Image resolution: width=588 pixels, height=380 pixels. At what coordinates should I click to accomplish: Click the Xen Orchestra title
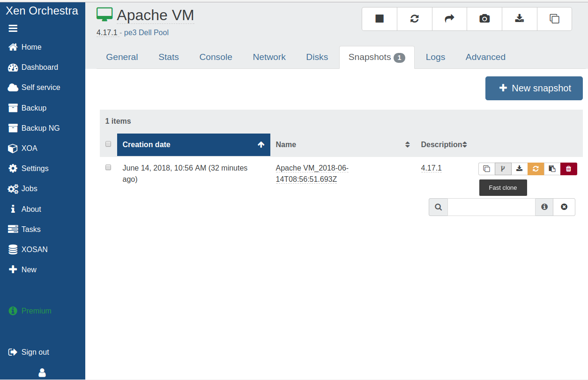click(42, 11)
